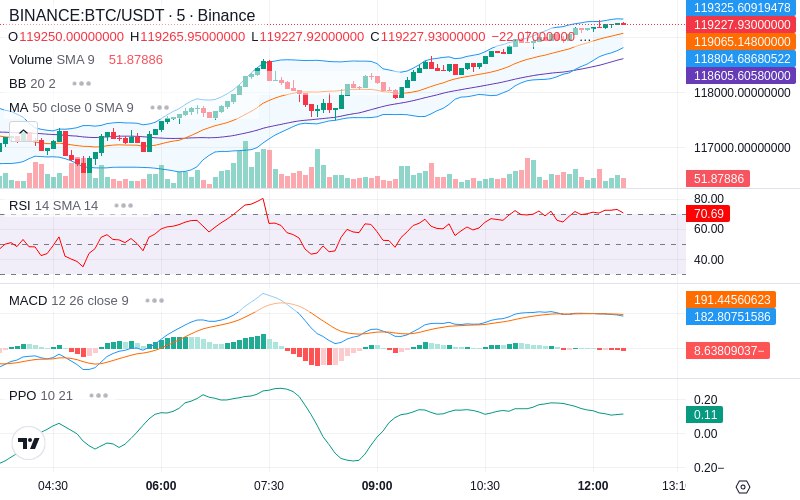The image size is (800, 500).
Task: Open chart settings hexagon gear icon
Action: pos(743,487)
